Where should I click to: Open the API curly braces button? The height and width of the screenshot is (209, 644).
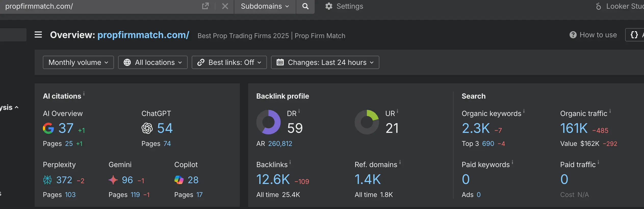coord(634,35)
